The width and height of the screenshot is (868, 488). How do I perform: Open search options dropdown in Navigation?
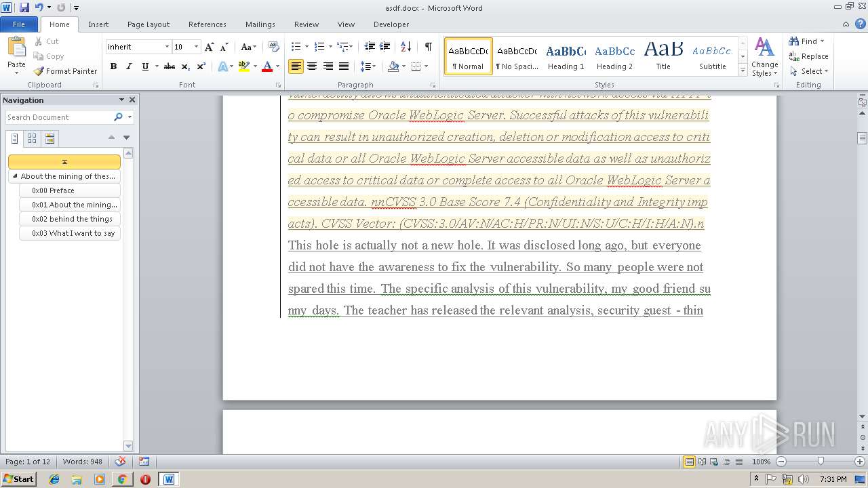coord(130,117)
